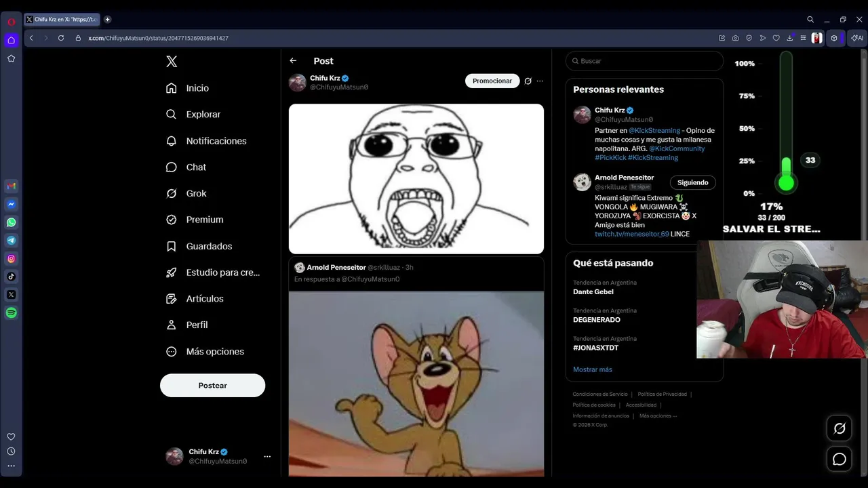
Task: Reload the page
Action: [x=61, y=38]
